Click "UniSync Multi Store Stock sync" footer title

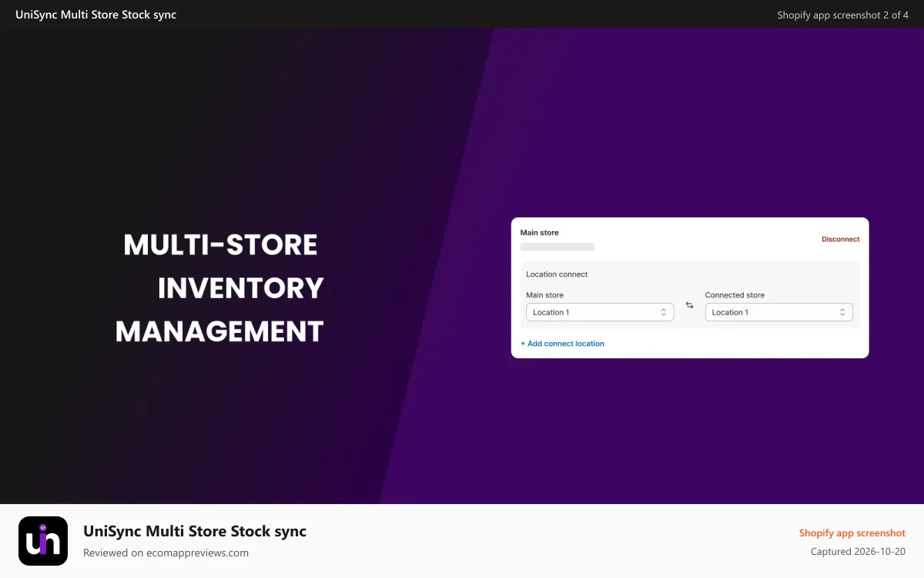pos(195,531)
